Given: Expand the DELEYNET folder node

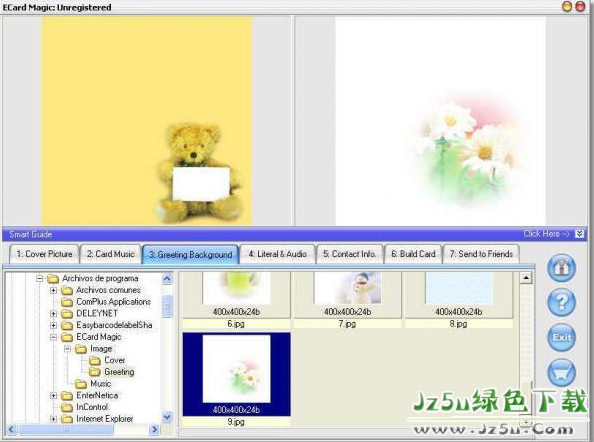Looking at the screenshot, I should click(53, 314).
